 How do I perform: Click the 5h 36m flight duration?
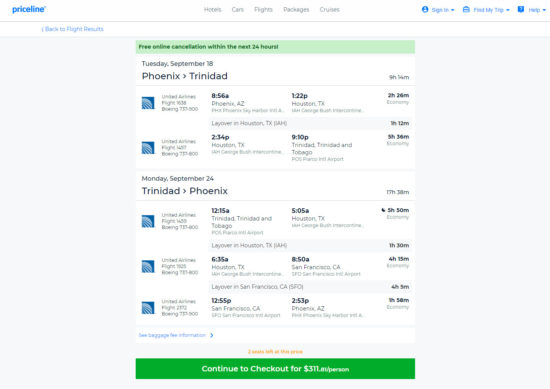tap(398, 137)
